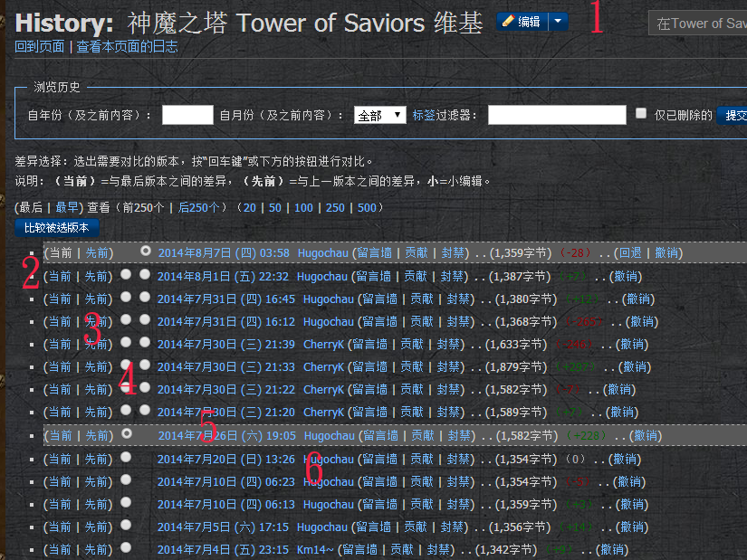Go to 后250个 revisions link

click(198, 207)
